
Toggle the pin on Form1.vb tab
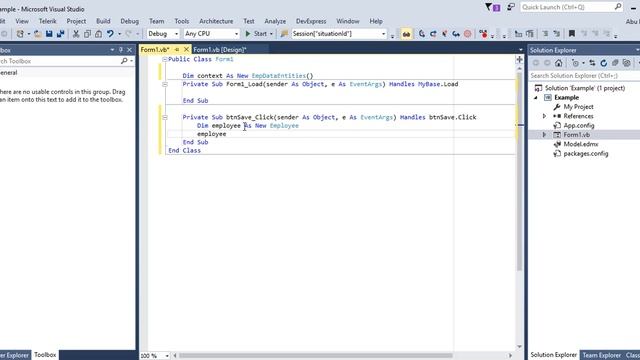pyautogui.click(x=177, y=49)
